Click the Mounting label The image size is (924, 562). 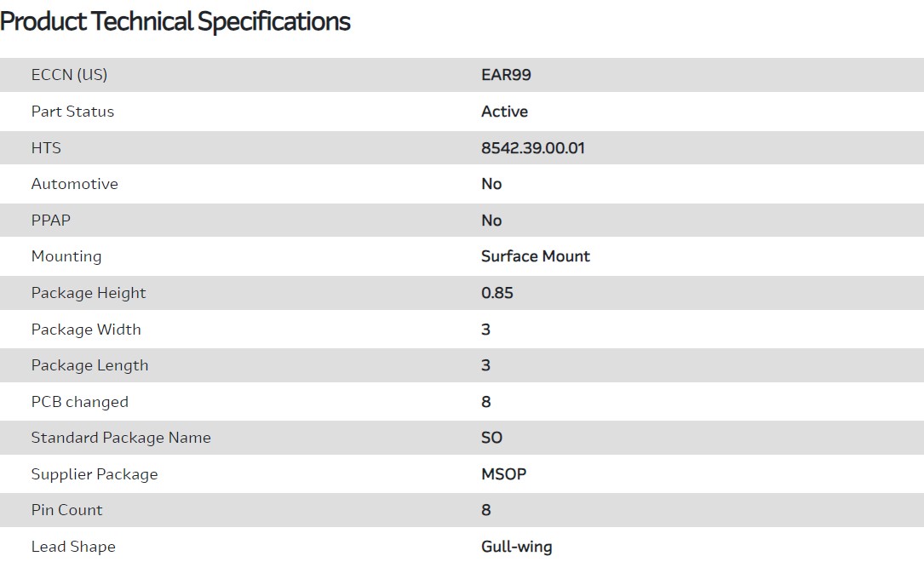click(x=66, y=256)
